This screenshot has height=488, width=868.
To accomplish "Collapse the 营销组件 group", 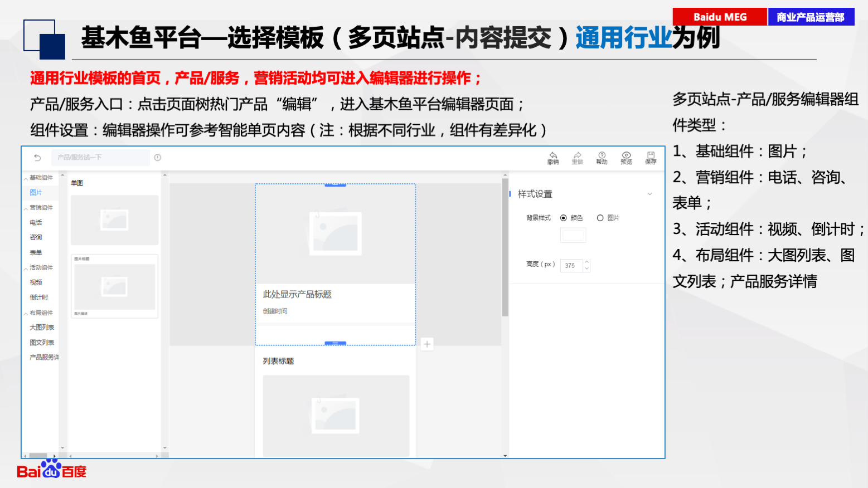I will pyautogui.click(x=26, y=208).
